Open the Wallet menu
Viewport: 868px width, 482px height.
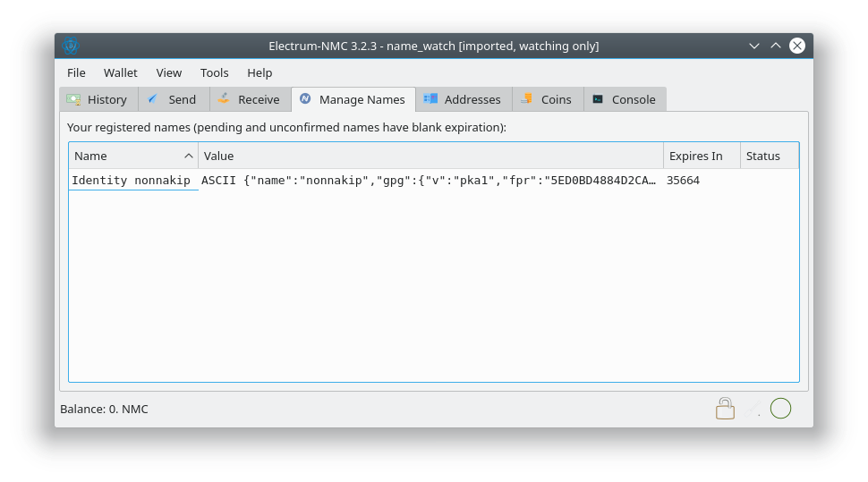click(x=120, y=73)
